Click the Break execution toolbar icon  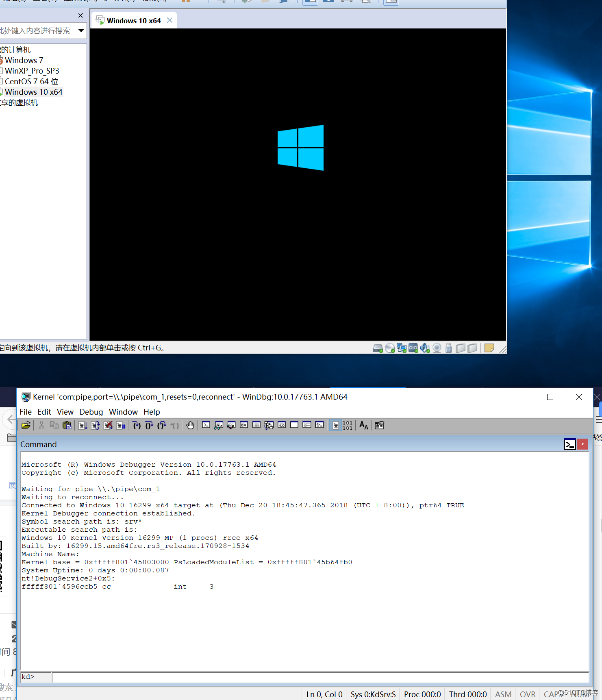tap(121, 425)
